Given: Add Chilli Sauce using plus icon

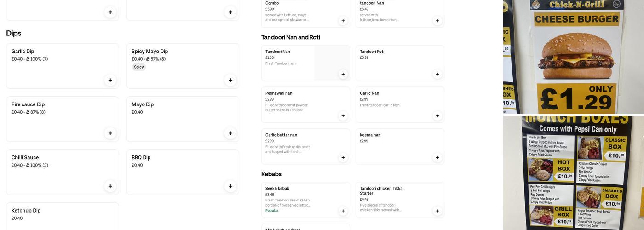Looking at the screenshot, I should pyautogui.click(x=110, y=186).
